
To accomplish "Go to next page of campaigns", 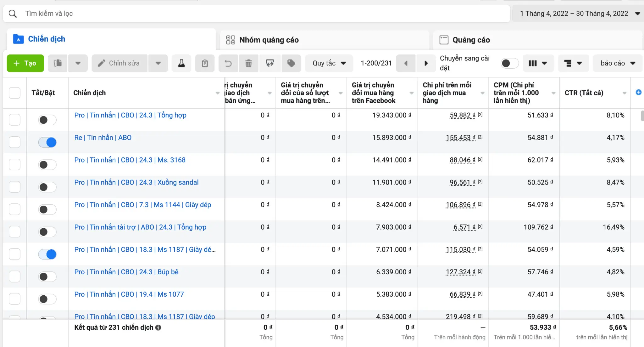I will (x=426, y=63).
